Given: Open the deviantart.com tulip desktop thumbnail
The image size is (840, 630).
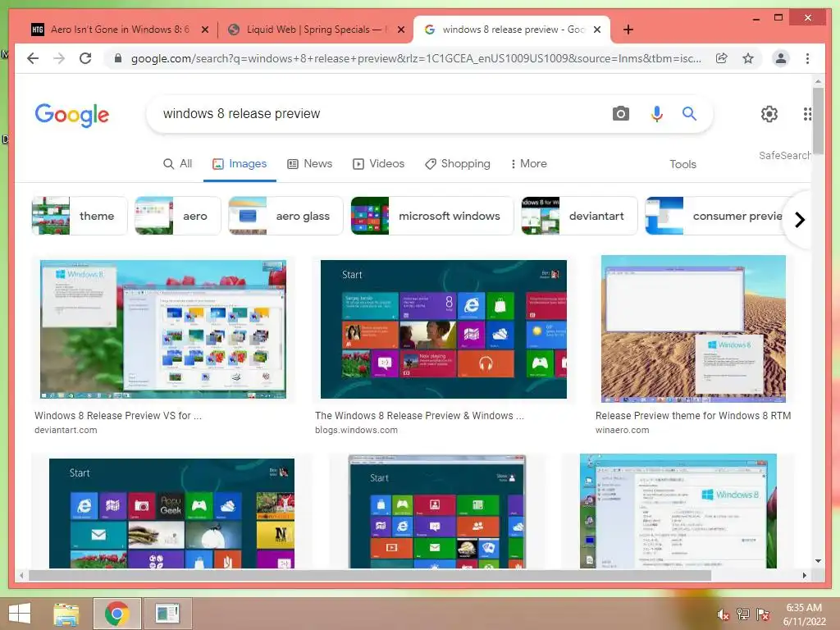Looking at the screenshot, I should (x=163, y=329).
